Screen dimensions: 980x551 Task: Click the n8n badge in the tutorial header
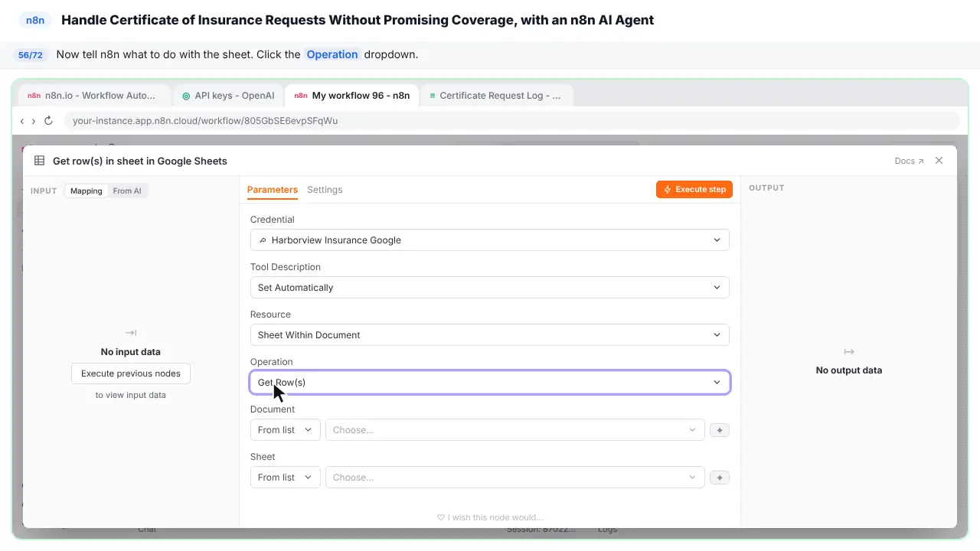pos(35,21)
